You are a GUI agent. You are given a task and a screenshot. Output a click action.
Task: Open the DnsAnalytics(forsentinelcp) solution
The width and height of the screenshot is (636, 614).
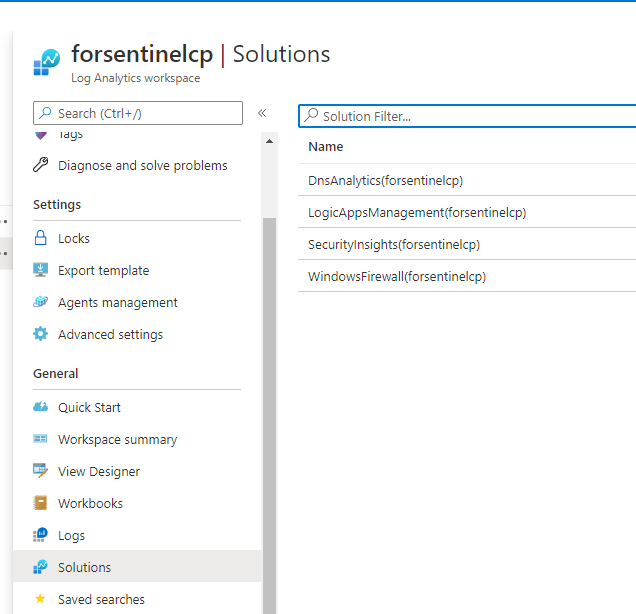point(385,180)
